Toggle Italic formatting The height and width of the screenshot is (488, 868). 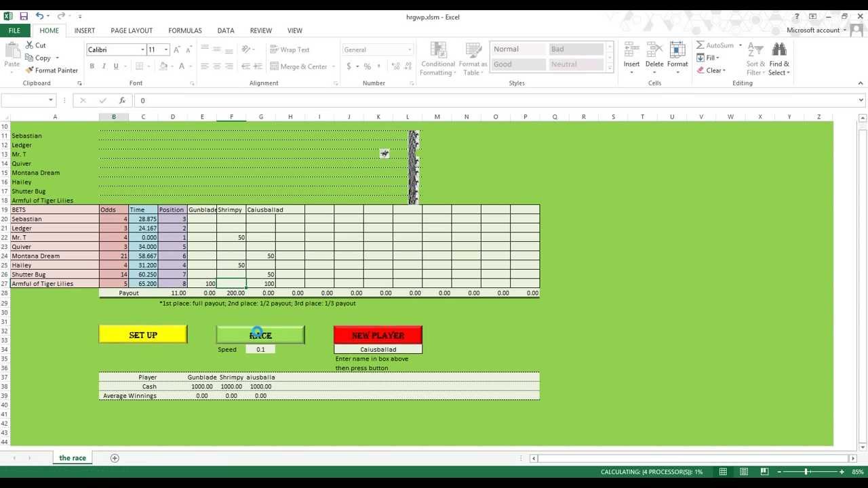(104, 66)
